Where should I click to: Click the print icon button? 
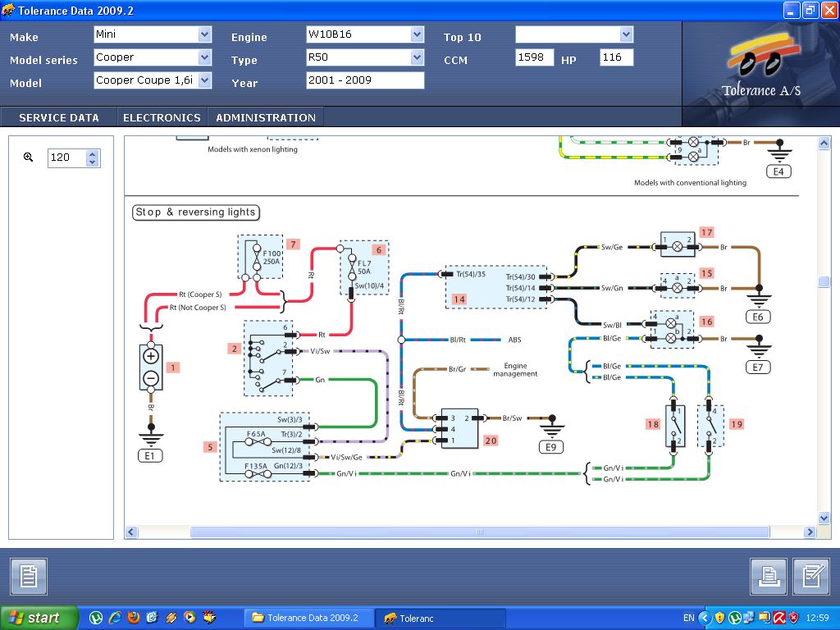pyautogui.click(x=768, y=576)
